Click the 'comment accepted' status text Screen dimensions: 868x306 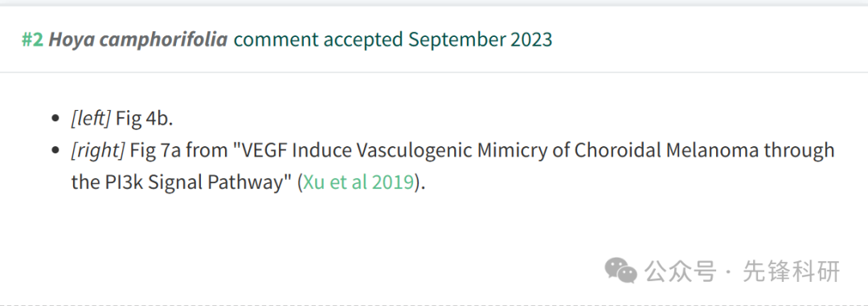point(318,40)
